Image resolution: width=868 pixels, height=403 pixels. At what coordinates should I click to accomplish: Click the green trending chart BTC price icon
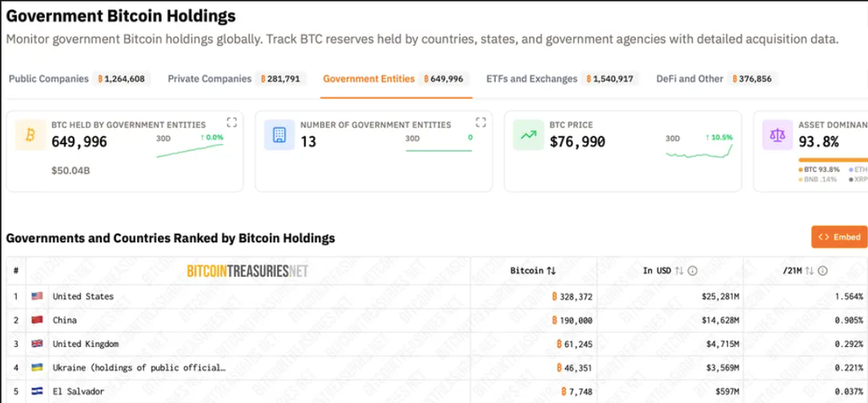point(529,135)
